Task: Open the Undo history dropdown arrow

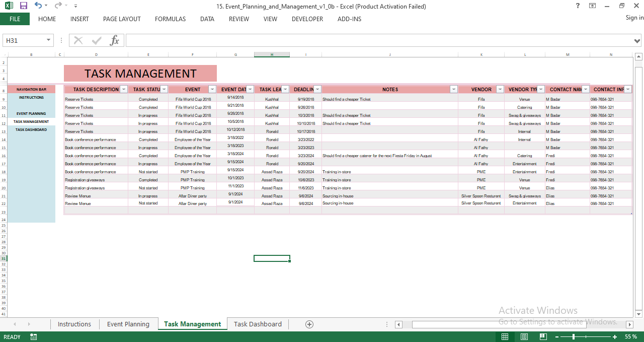Action: tap(46, 7)
